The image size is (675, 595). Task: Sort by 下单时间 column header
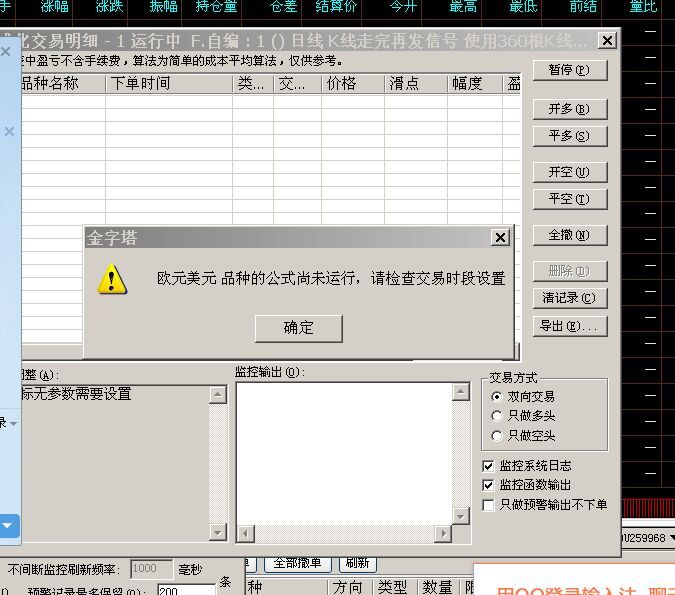coord(169,84)
